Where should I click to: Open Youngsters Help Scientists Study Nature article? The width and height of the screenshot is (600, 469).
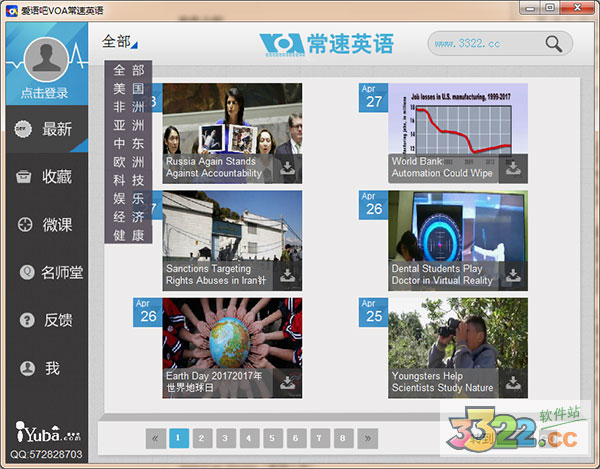(458, 348)
